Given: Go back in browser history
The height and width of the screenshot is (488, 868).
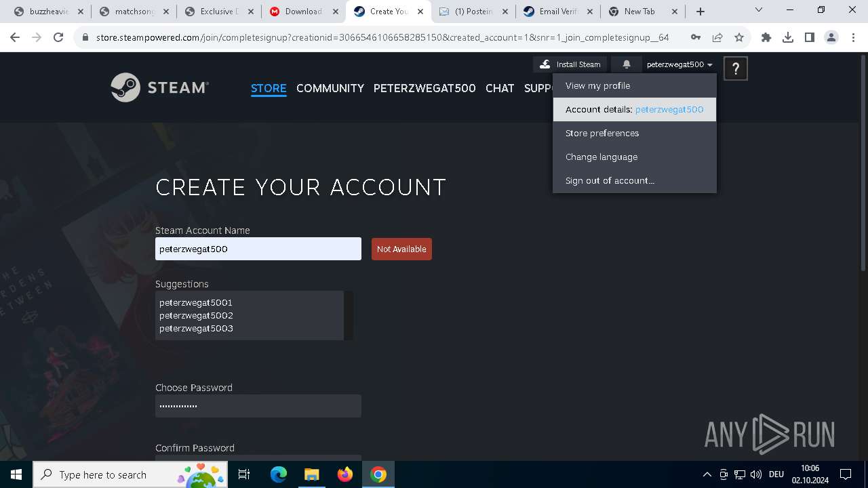Looking at the screenshot, I should point(16,37).
